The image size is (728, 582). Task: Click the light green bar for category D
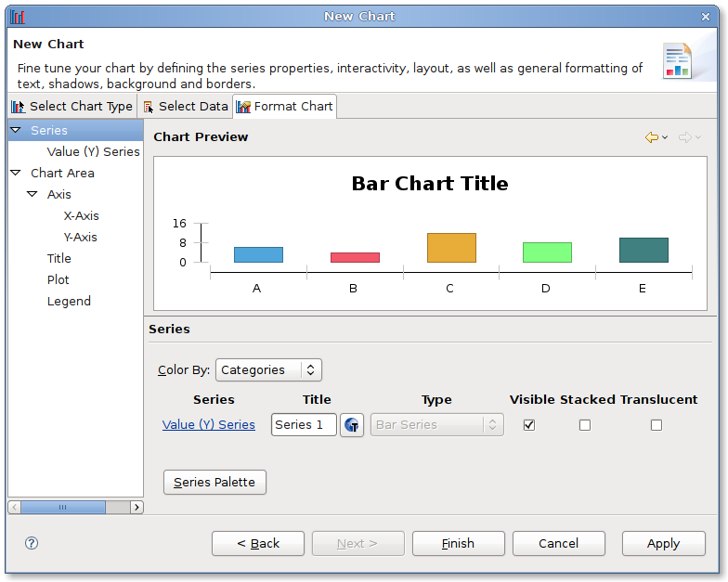pyautogui.click(x=548, y=252)
